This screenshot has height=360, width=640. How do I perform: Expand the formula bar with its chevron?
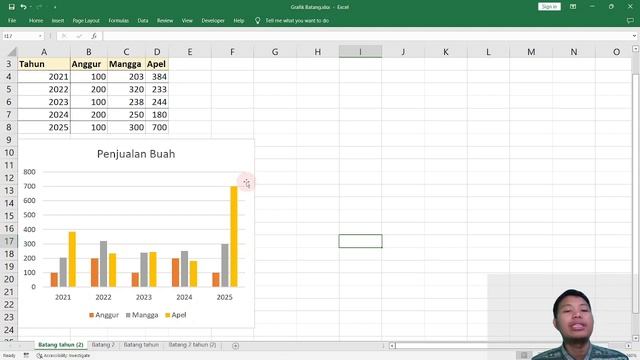[x=634, y=36]
